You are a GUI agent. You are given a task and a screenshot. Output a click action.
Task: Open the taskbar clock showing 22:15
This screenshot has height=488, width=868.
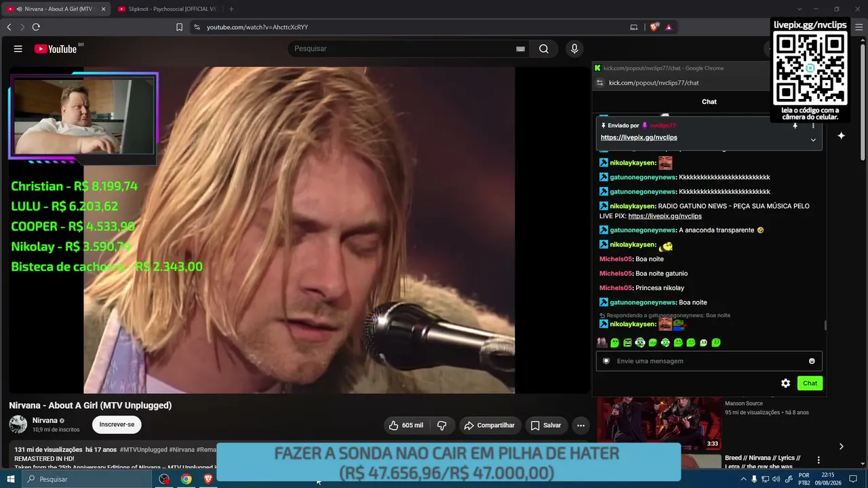[x=827, y=479]
